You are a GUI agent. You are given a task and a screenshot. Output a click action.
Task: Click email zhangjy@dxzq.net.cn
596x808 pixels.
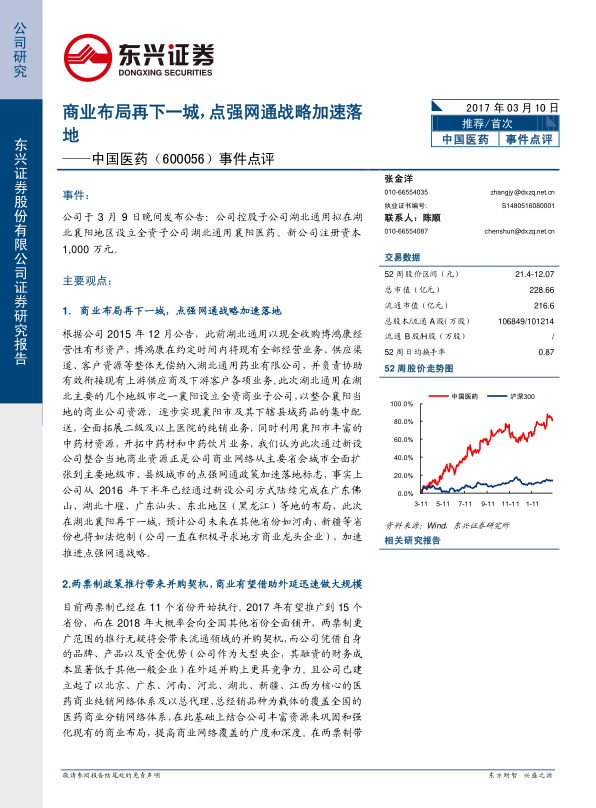[522, 192]
